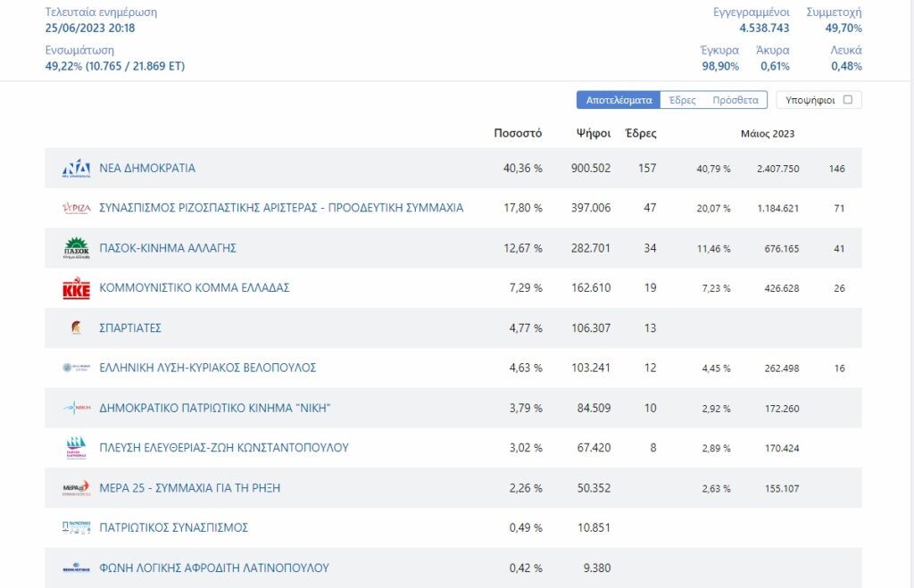Viewport: 914px width, 588px height.
Task: Toggle the Υποψήφιοι checkbox
Action: click(848, 100)
